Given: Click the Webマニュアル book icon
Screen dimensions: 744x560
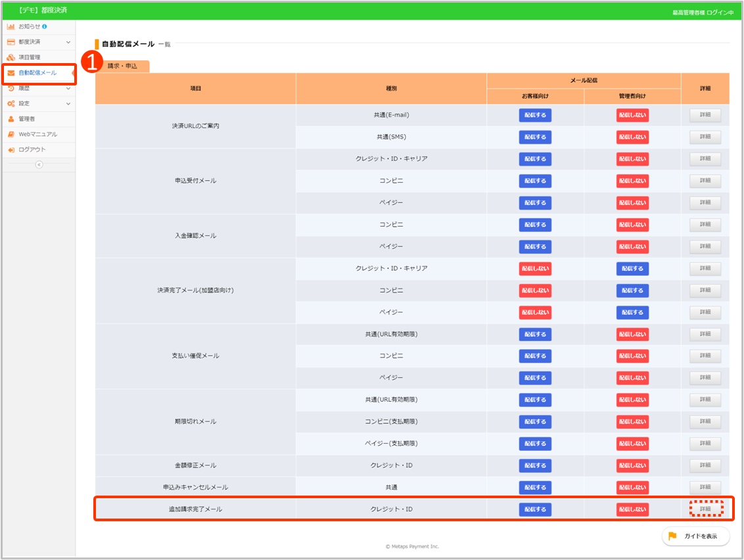Looking at the screenshot, I should [11, 134].
